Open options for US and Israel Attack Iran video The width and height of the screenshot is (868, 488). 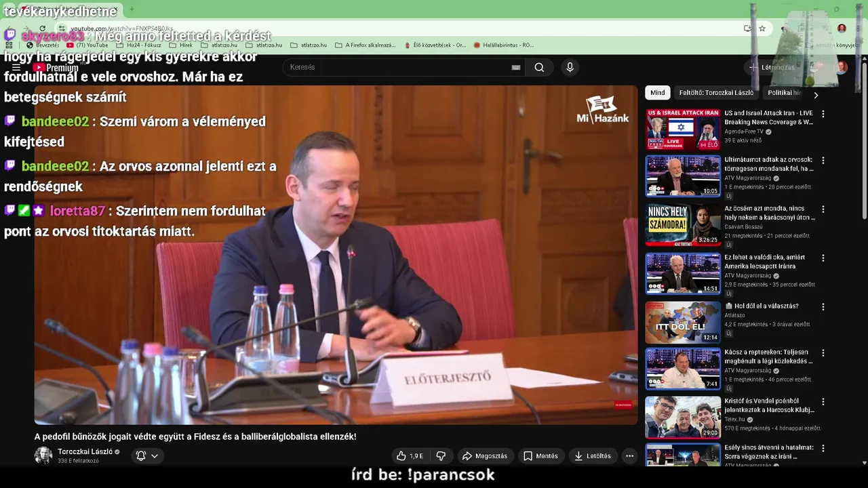tap(823, 114)
